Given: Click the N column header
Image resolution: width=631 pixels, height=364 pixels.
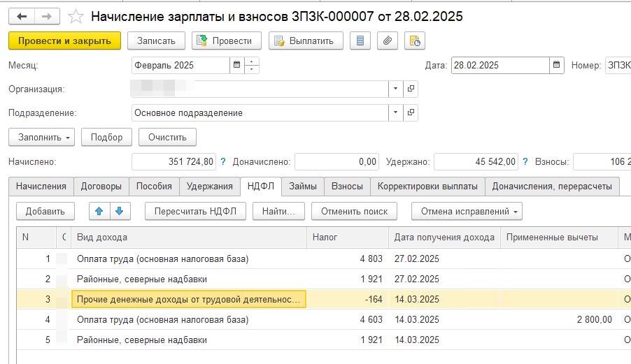Looking at the screenshot, I should (x=36, y=238).
